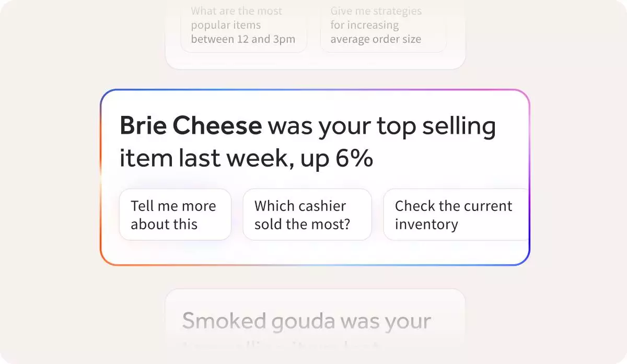Pick the increasing average order size strategies prompt
Screen dimensions: 627x364
[382, 26]
